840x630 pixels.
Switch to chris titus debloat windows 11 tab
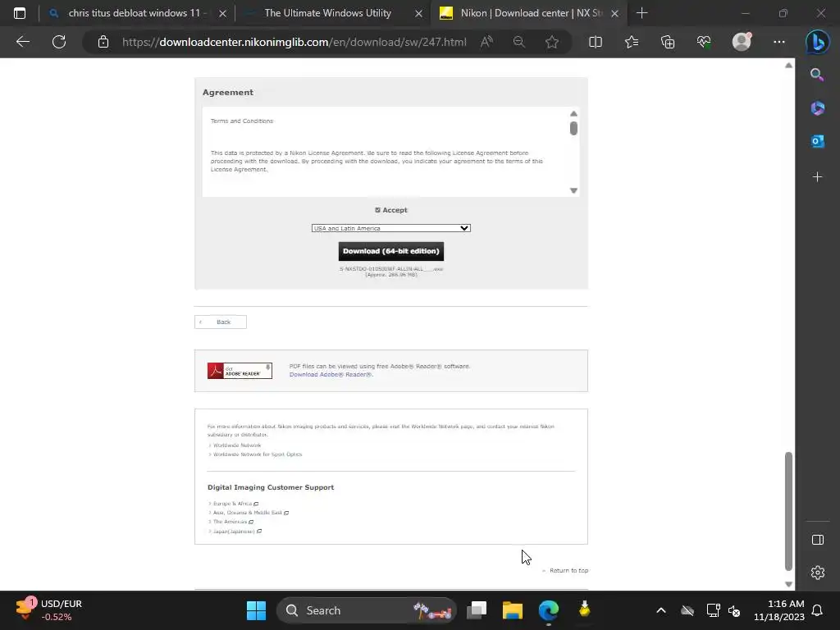134,13
